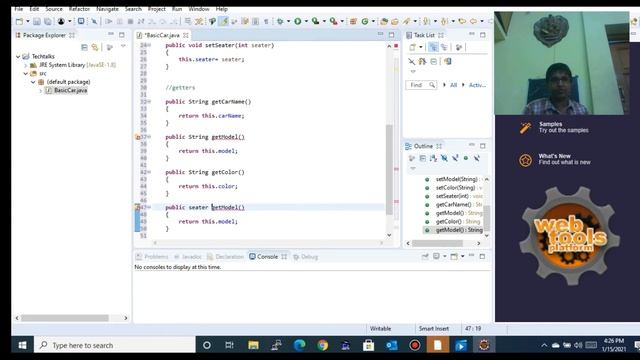The image size is (640, 360).
Task: Open File Explorer from the taskbar
Action: tap(253, 345)
